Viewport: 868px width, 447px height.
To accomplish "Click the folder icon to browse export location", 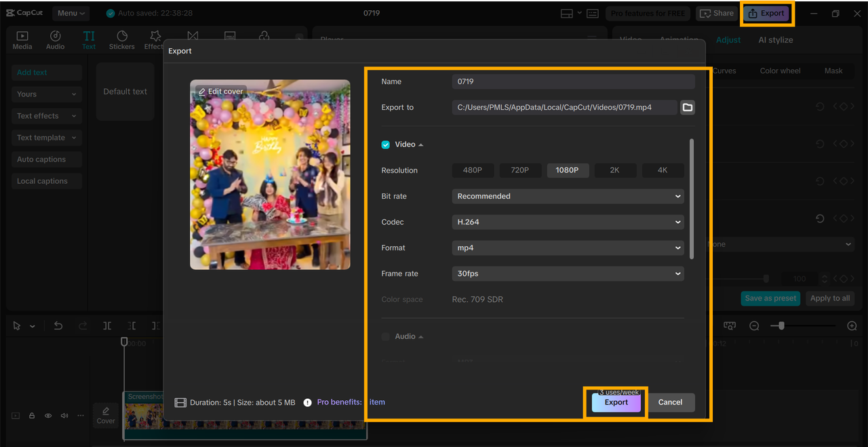I will tap(687, 107).
